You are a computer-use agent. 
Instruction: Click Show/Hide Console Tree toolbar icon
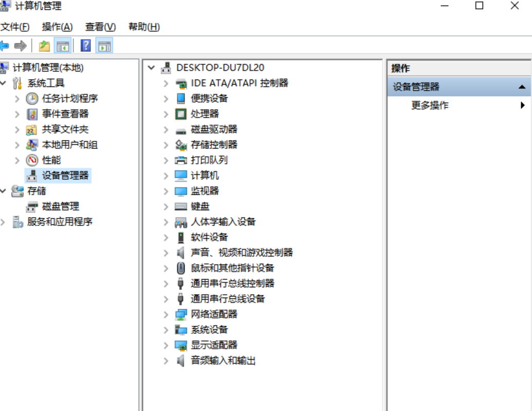(x=63, y=46)
